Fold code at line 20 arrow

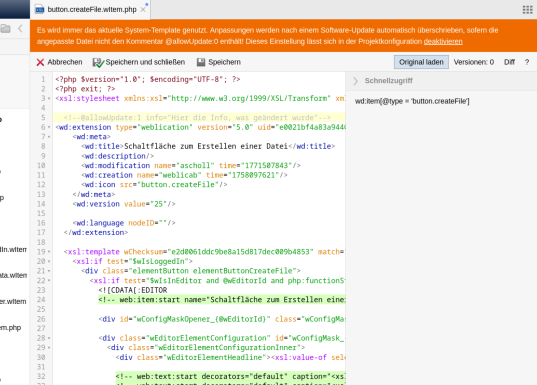49,262
